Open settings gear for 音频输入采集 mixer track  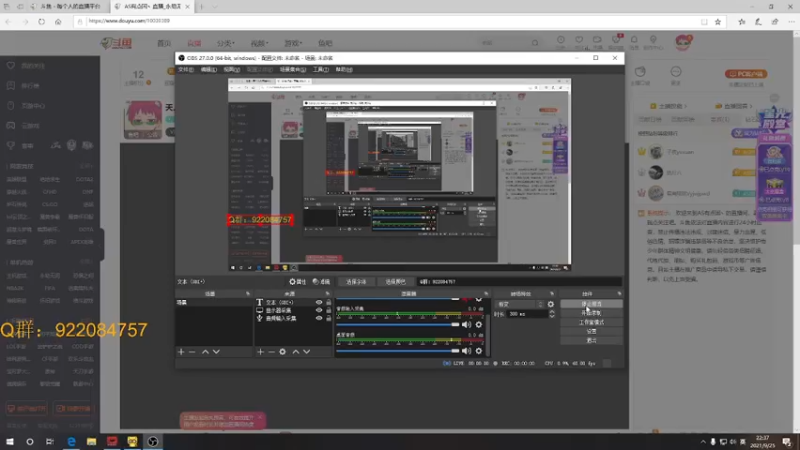click(x=479, y=324)
